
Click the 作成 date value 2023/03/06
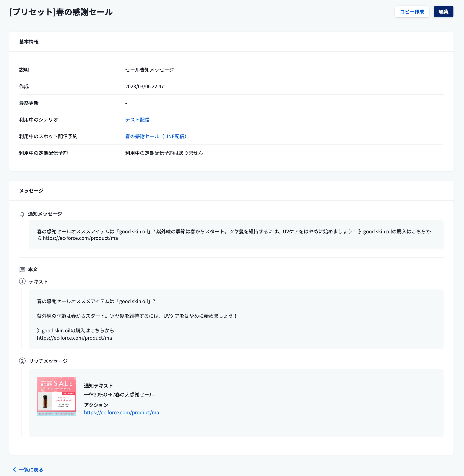click(144, 86)
